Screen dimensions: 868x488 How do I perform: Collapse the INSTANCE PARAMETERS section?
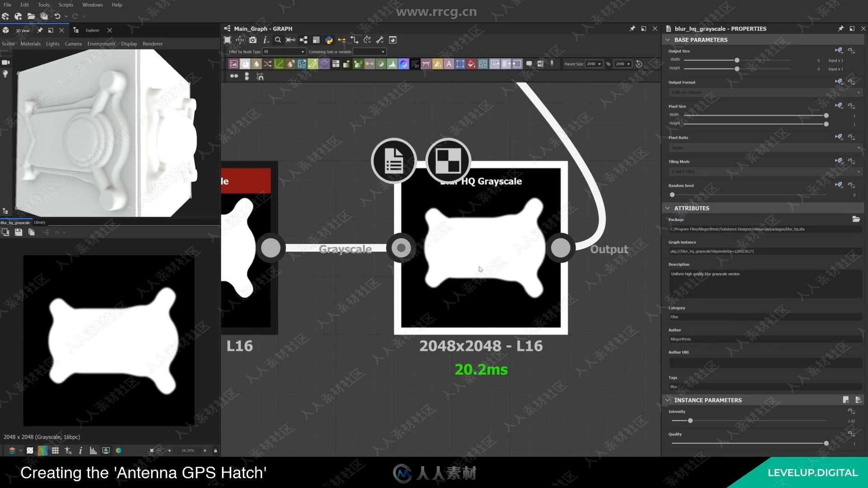point(668,400)
